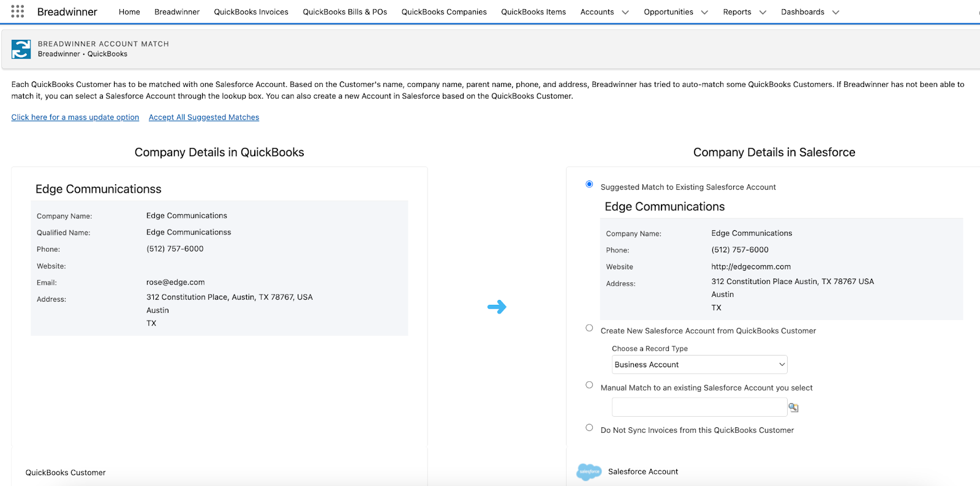Switch to QuickBooks Invoices tab

(x=251, y=12)
